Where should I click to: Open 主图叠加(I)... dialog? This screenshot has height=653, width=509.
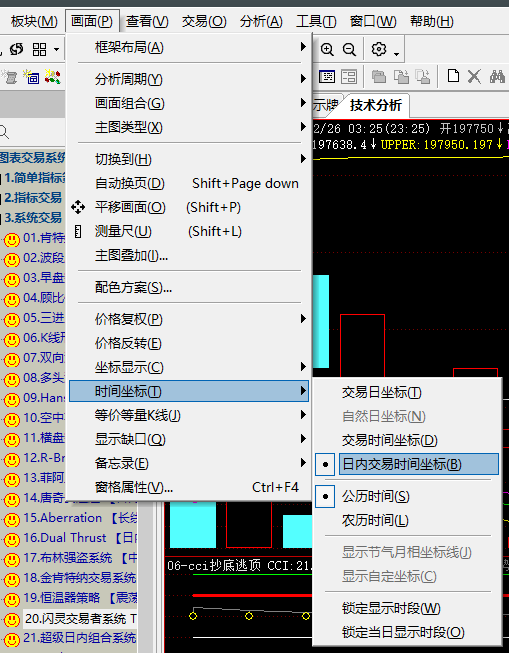(189, 255)
